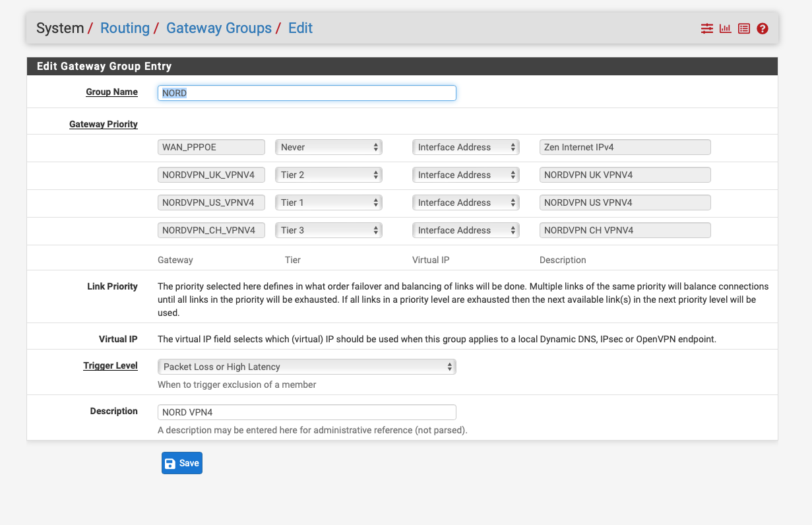Click 'When to trigger exclusion of a member'
The height and width of the screenshot is (525, 812).
[237, 385]
